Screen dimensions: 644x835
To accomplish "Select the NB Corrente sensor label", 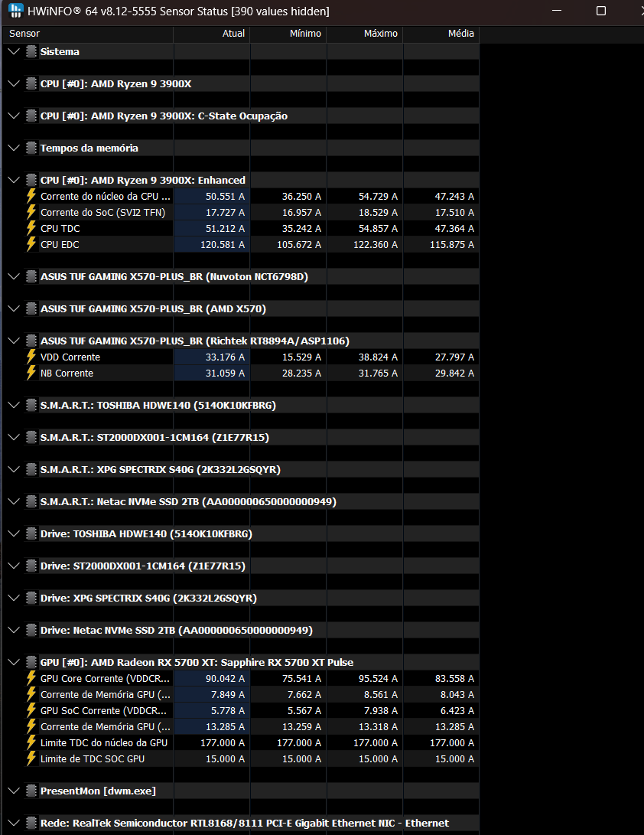I will coord(67,373).
